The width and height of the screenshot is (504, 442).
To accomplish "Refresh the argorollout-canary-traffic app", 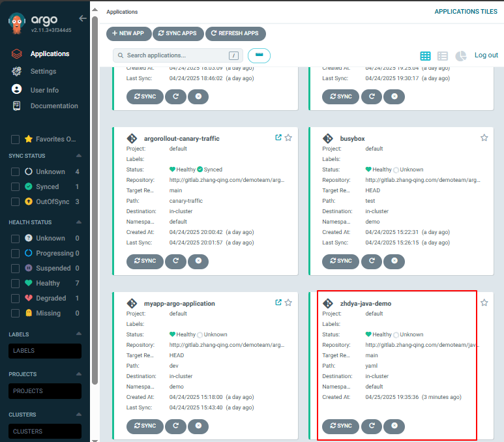I will click(x=175, y=261).
